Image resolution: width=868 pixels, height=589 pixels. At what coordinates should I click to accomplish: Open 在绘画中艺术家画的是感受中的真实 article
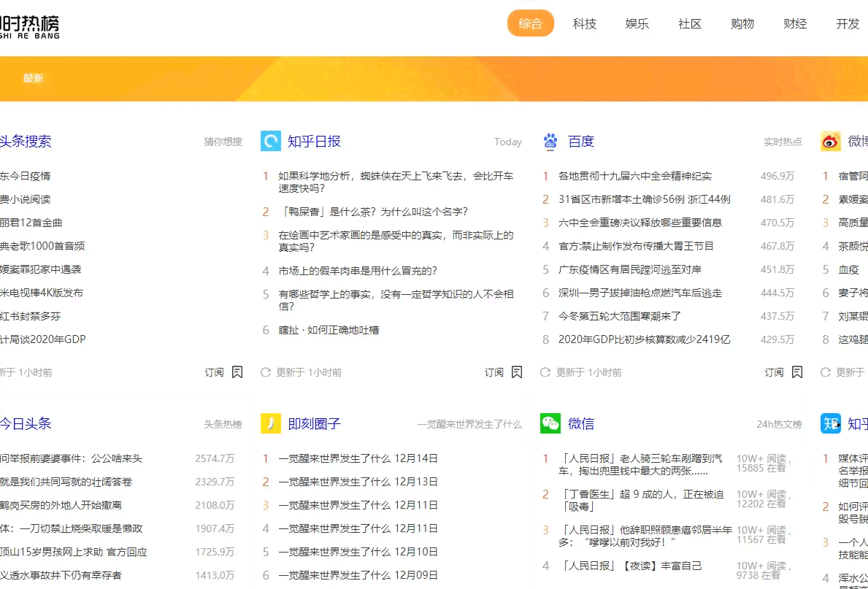[x=396, y=241]
